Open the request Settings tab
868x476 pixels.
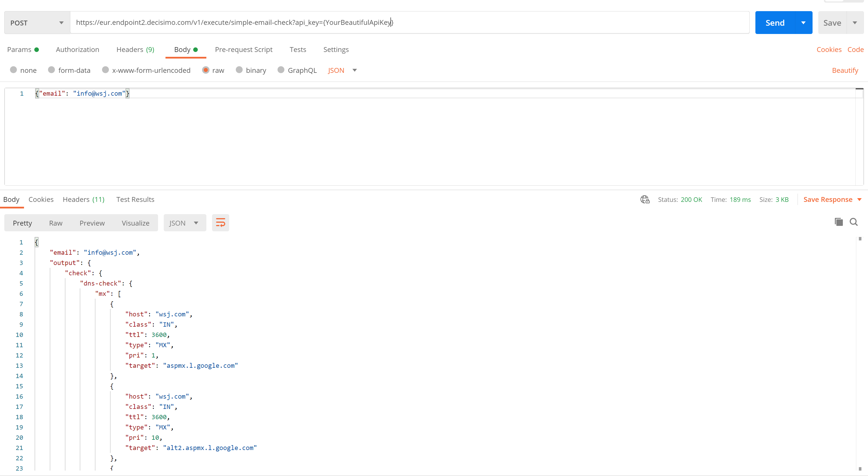pyautogui.click(x=336, y=49)
